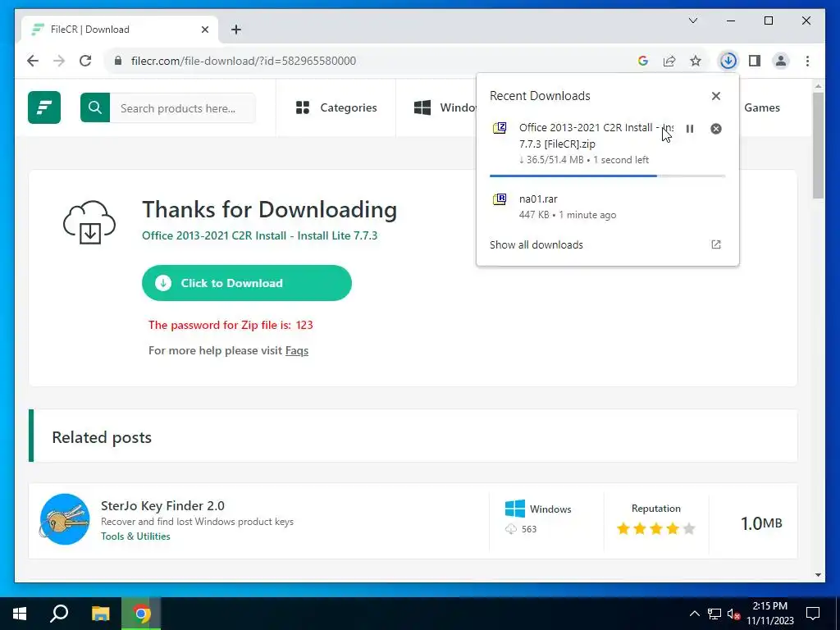Viewport: 840px width, 630px height.
Task: Click Office 2013-2021 C2R Install Lite title link
Action: pos(260,235)
